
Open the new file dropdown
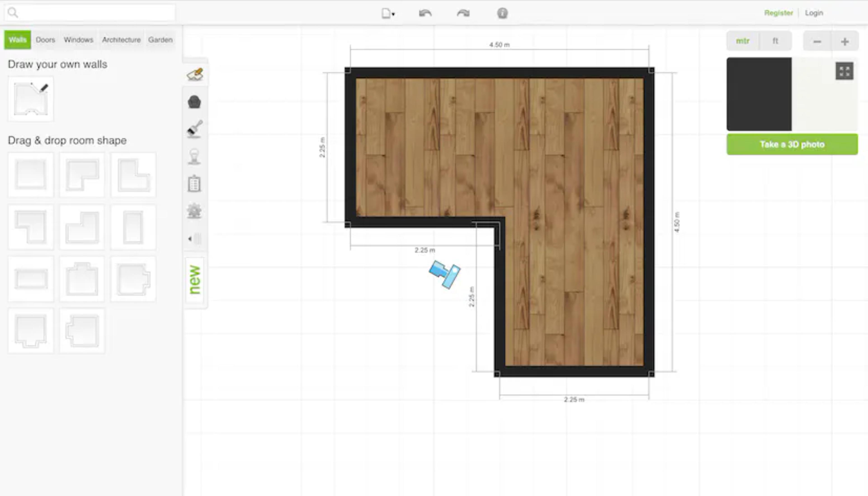tap(388, 14)
